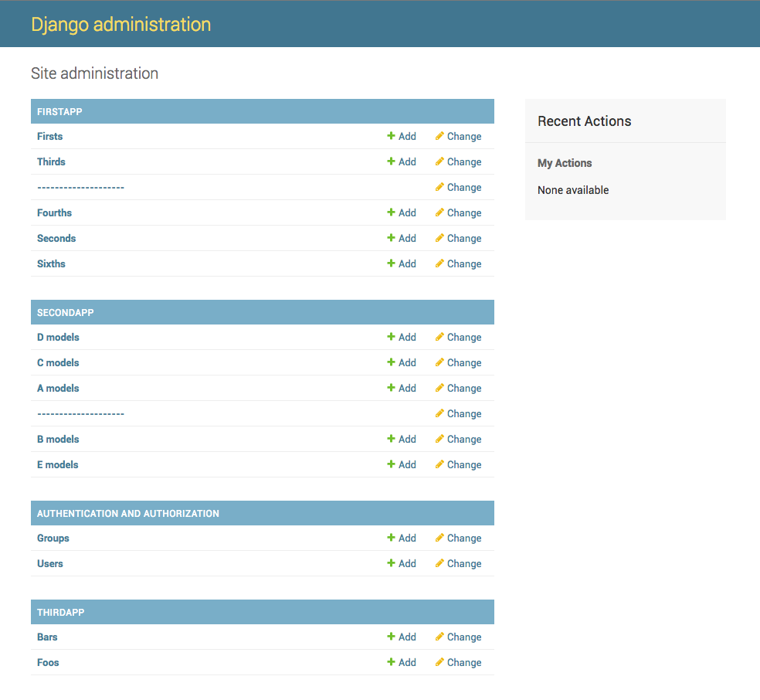Open the dashed separator link under FIRSTAPP

click(80, 187)
